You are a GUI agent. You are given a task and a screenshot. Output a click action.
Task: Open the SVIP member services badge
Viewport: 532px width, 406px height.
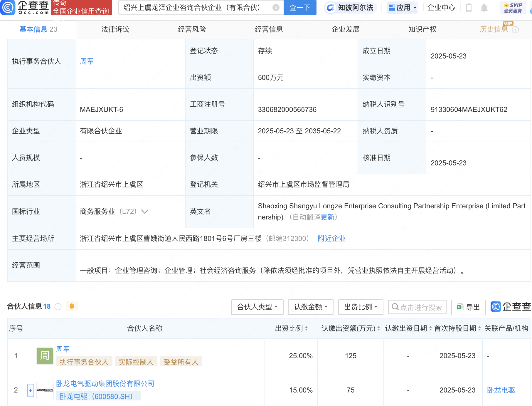pyautogui.click(x=513, y=8)
